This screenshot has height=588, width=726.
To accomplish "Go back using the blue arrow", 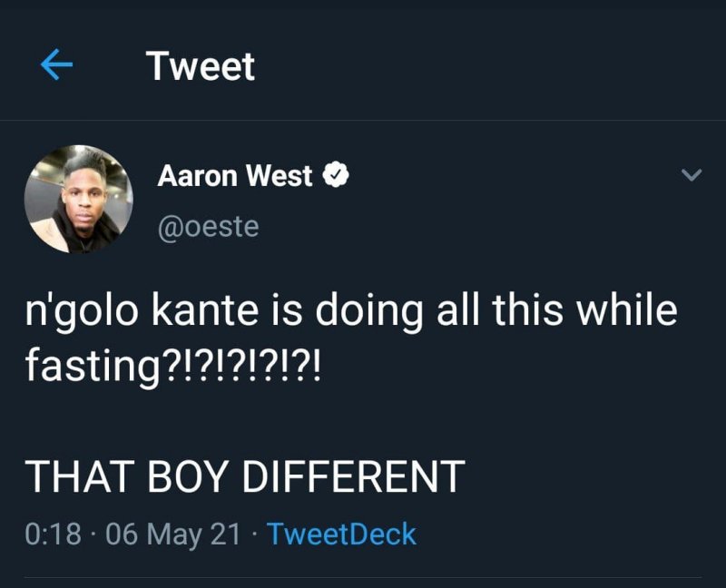I will tap(57, 67).
